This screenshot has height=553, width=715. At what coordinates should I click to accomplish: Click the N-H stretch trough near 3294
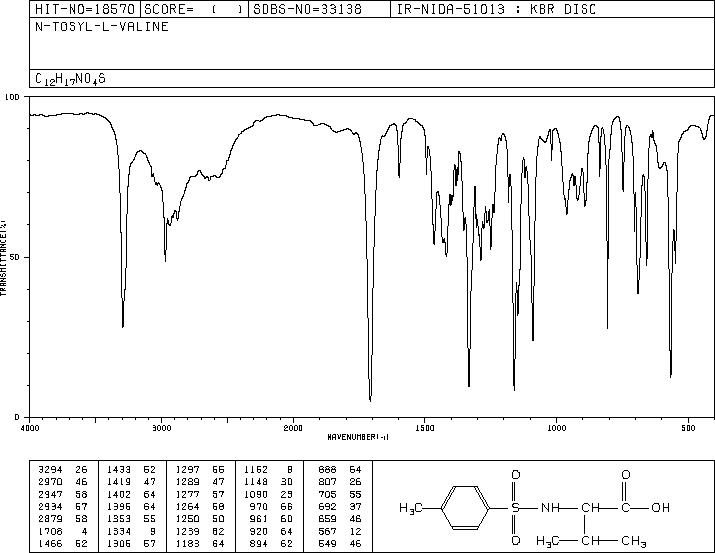[x=123, y=321]
